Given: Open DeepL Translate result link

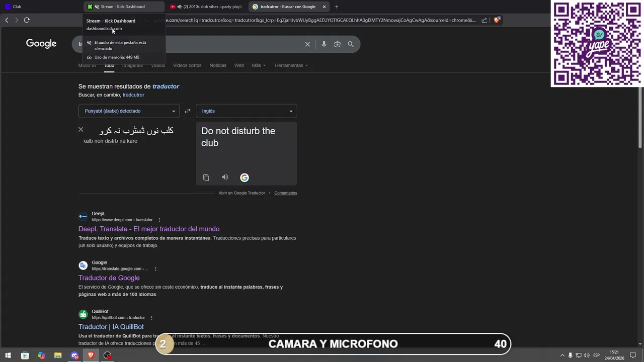Looking at the screenshot, I should [149, 229].
